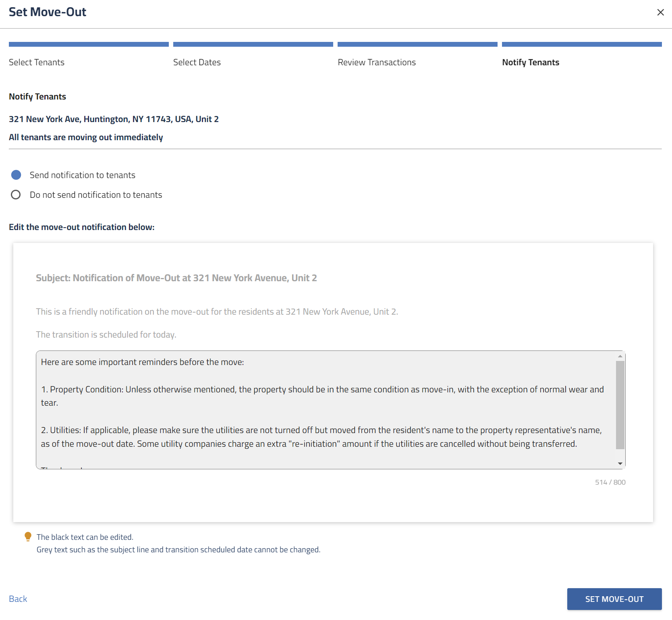The width and height of the screenshot is (672, 620).
Task: Click the scrollbar down arrow
Action: coord(620,464)
